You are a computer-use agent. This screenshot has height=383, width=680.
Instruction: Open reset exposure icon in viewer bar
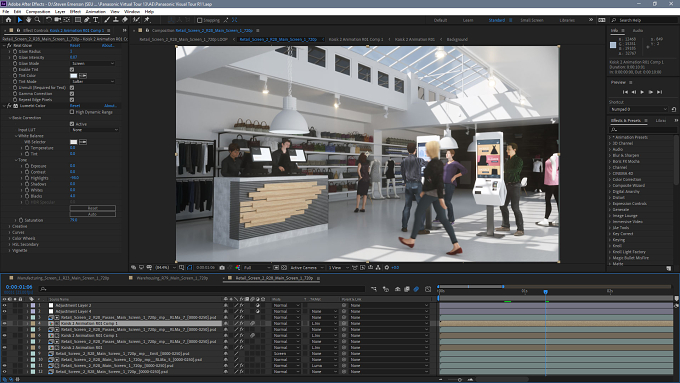[x=387, y=268]
